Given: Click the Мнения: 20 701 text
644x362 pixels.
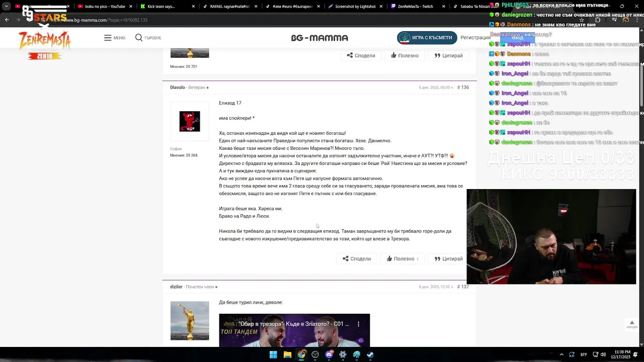Looking at the screenshot, I should coord(184,67).
